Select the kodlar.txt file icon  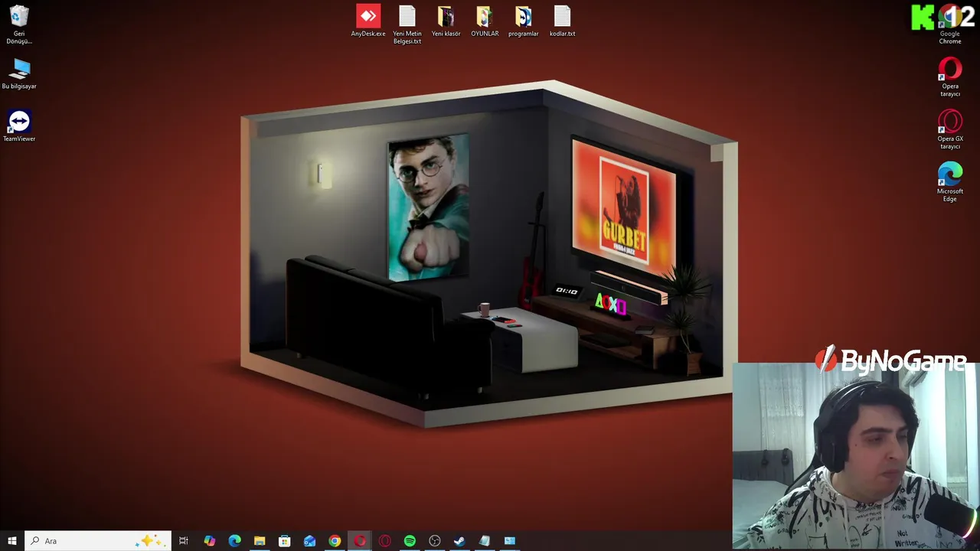562,21
